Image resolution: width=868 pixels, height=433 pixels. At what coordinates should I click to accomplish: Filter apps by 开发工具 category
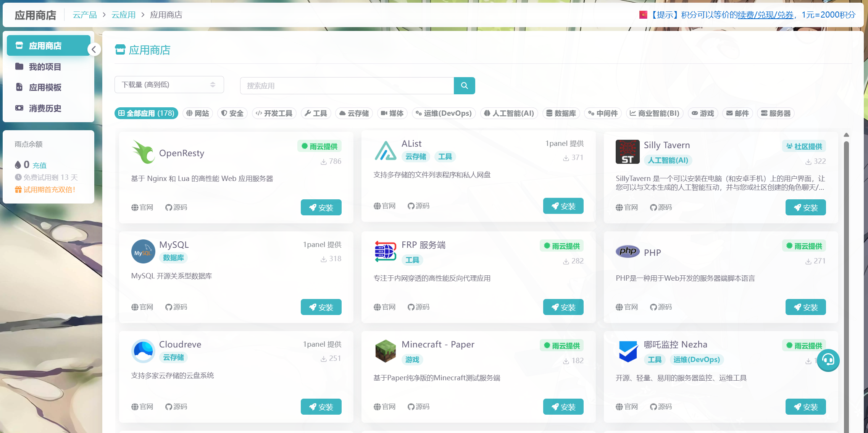274,113
